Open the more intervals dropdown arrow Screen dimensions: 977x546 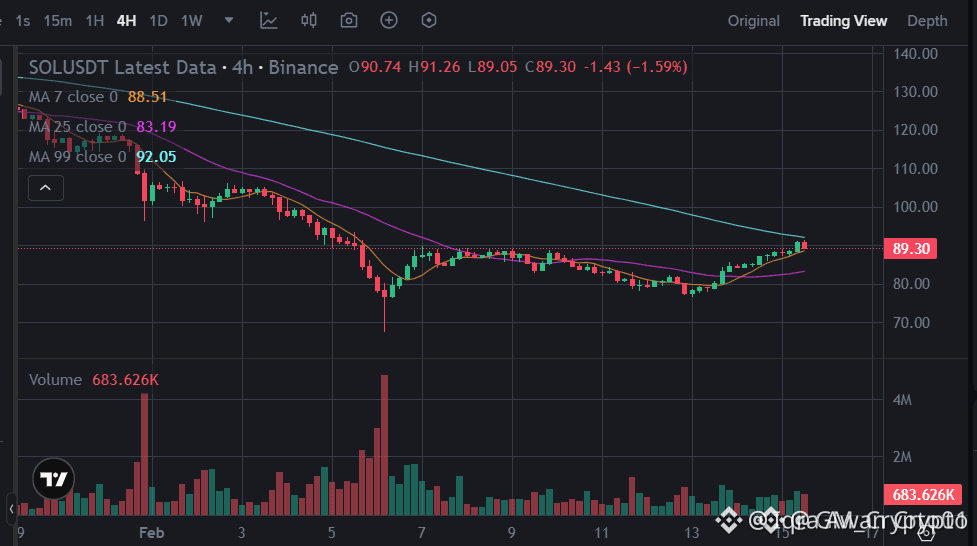[229, 21]
